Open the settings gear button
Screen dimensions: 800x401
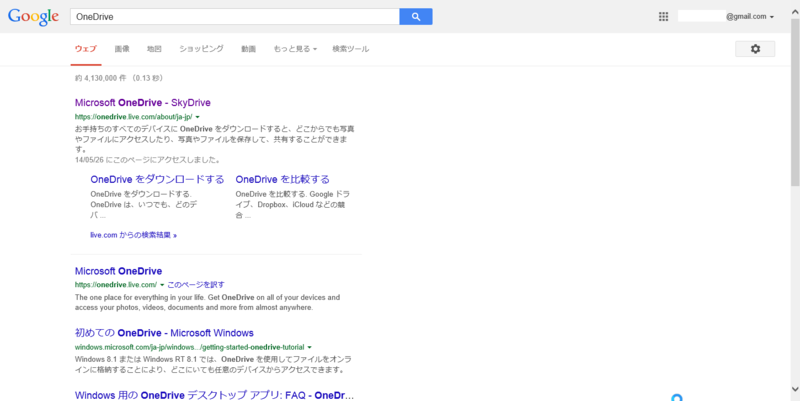(755, 49)
